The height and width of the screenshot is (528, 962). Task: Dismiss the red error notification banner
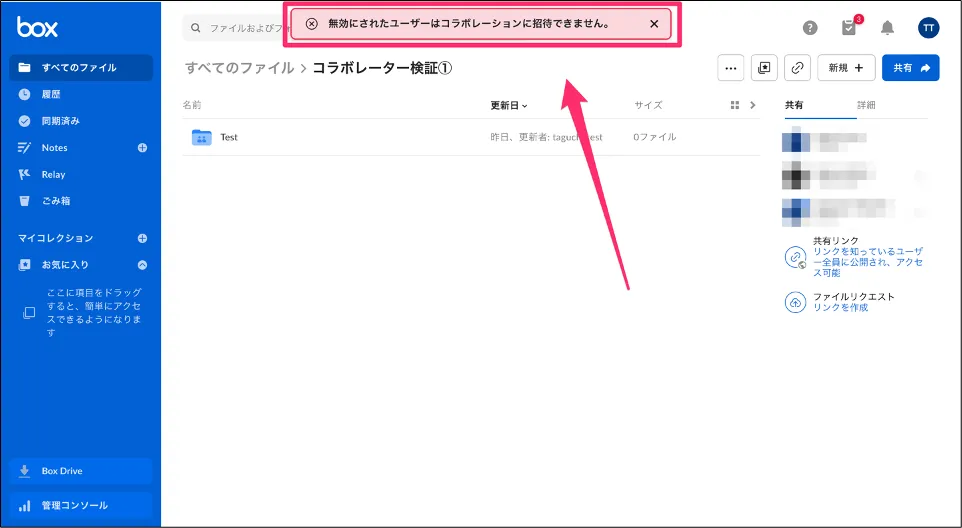[654, 24]
